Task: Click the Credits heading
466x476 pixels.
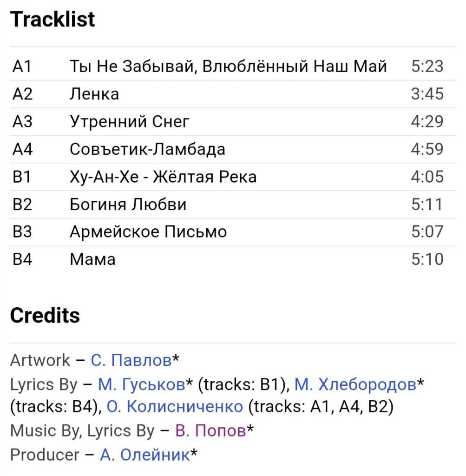Action: (45, 316)
